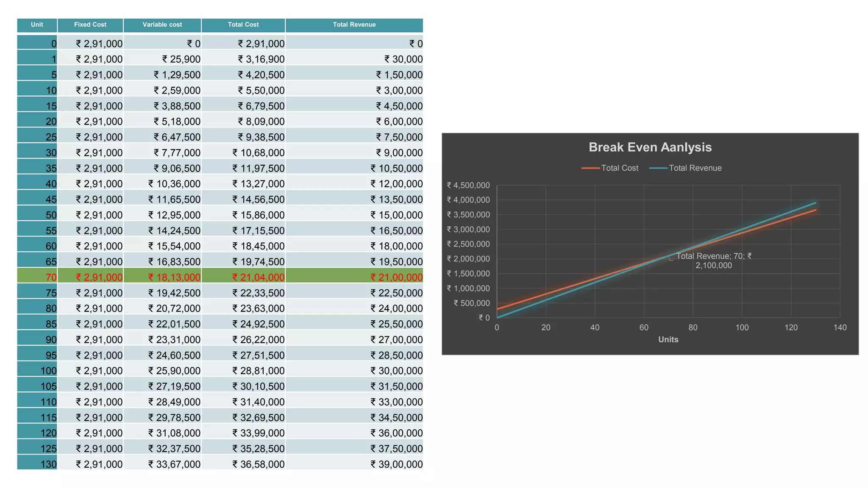Click the Fixed Cost column header
Viewport: 868px width, 488px height.
[90, 25]
